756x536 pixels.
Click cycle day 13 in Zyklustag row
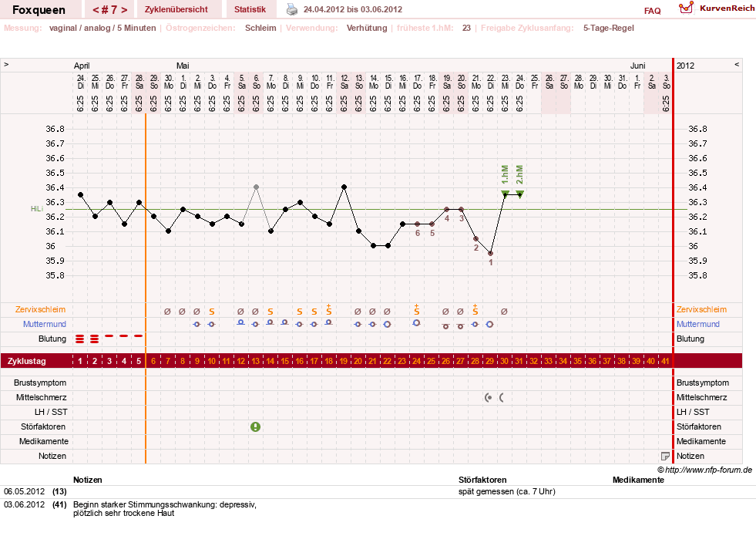256,361
